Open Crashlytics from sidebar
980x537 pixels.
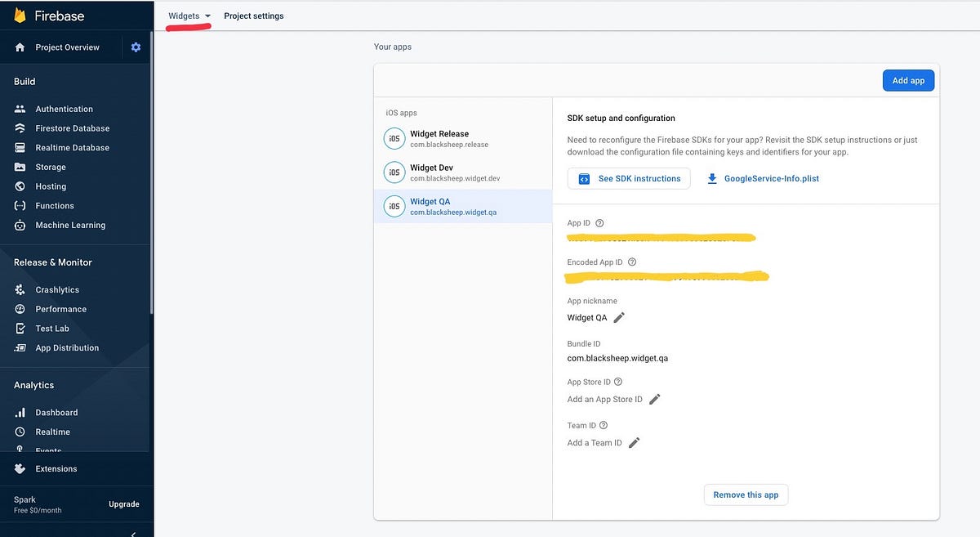tap(57, 290)
